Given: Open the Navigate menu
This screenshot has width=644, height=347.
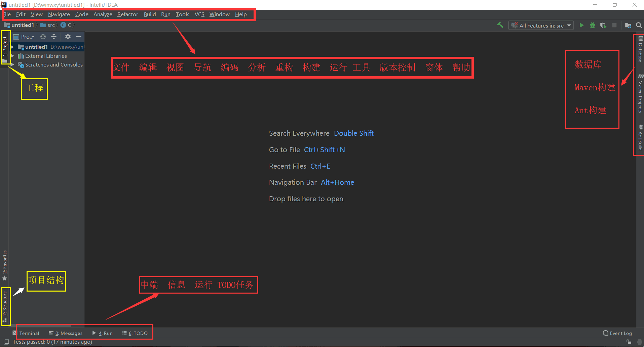Looking at the screenshot, I should pos(59,14).
